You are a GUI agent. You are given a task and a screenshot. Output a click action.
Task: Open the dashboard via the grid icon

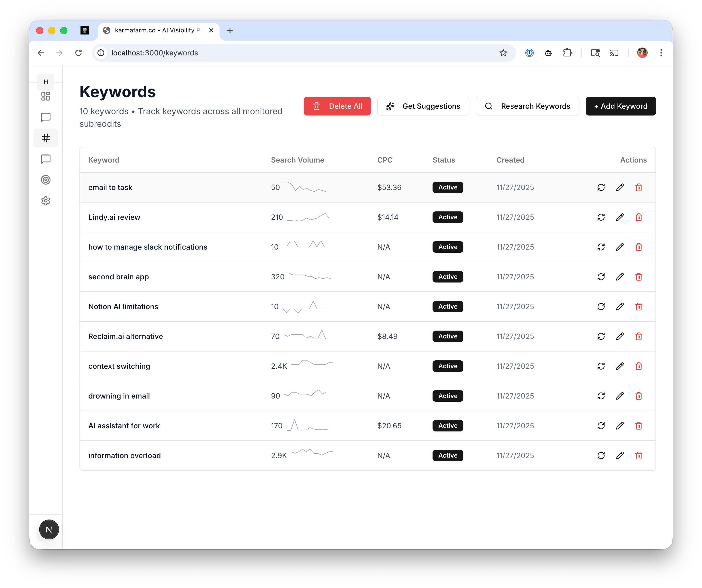coord(45,96)
